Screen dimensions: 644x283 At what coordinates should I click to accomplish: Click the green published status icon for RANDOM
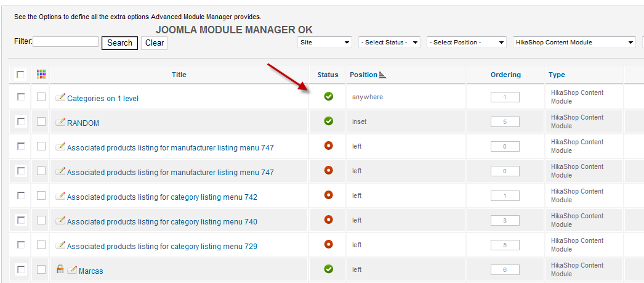pyautogui.click(x=328, y=121)
